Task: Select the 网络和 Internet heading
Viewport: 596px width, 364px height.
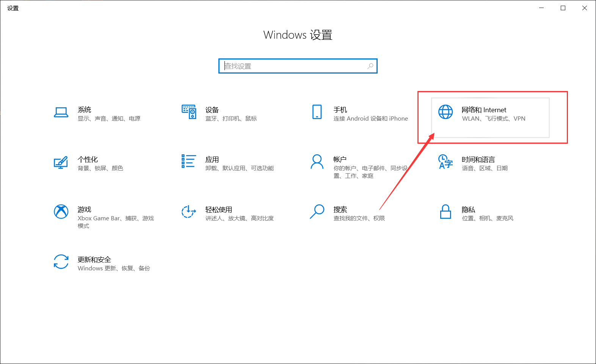Action: [x=484, y=110]
